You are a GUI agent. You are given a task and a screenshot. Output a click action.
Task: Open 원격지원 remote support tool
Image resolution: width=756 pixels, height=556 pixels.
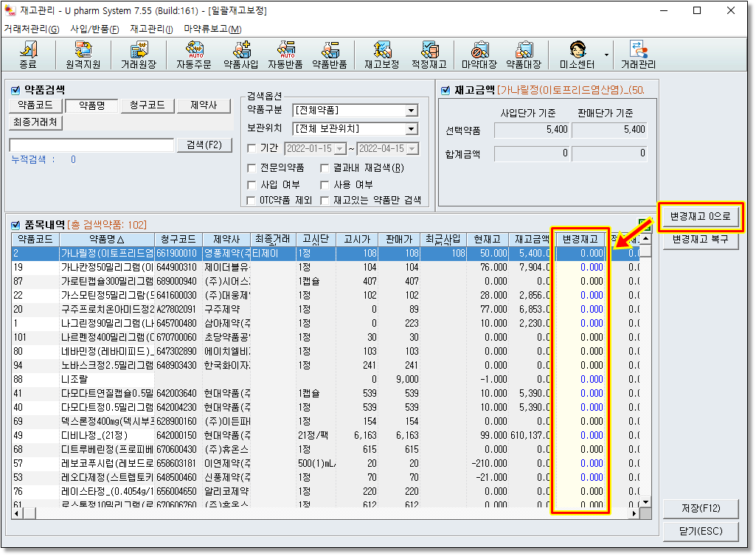tap(83, 55)
